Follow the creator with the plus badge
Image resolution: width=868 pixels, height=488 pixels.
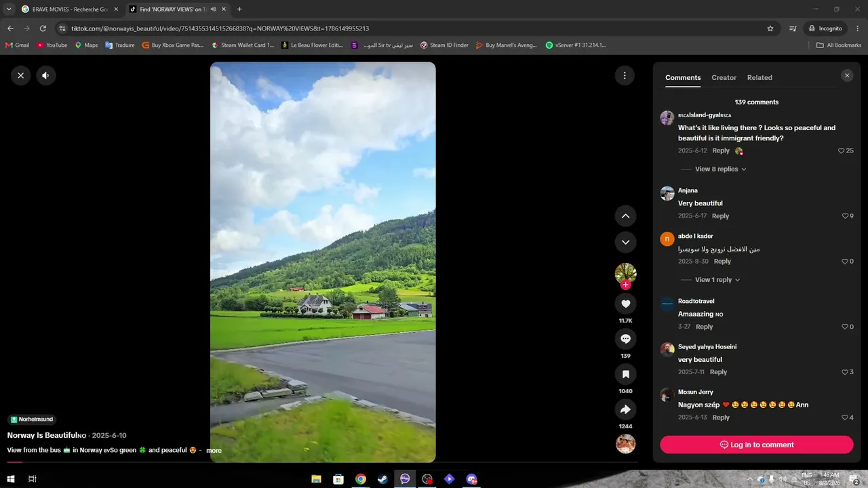pyautogui.click(x=625, y=285)
